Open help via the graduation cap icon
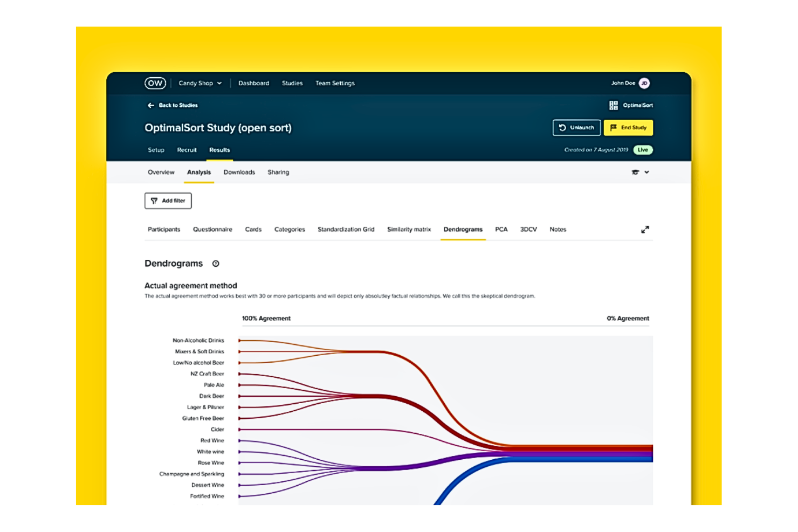This screenshot has height=532, width=798. click(x=636, y=172)
